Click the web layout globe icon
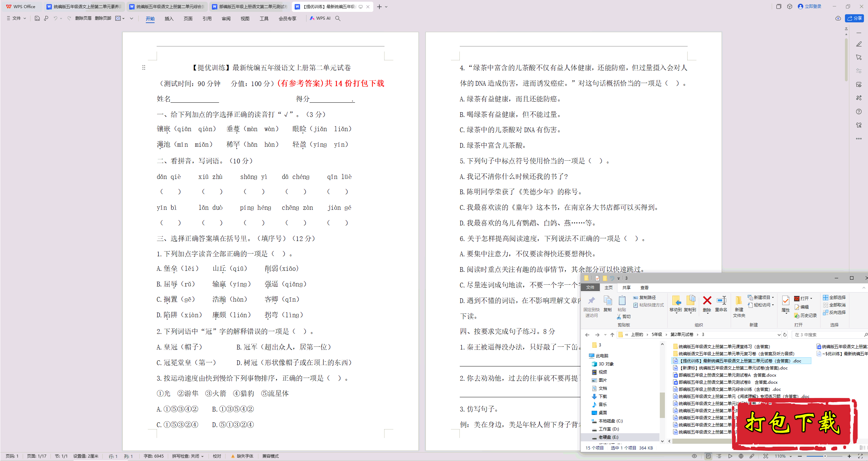 click(741, 456)
